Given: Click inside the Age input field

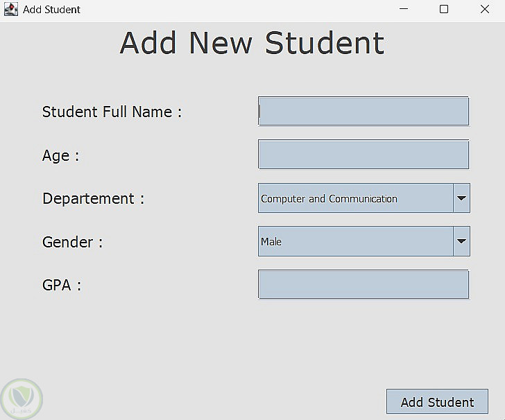Looking at the screenshot, I should point(363,155).
